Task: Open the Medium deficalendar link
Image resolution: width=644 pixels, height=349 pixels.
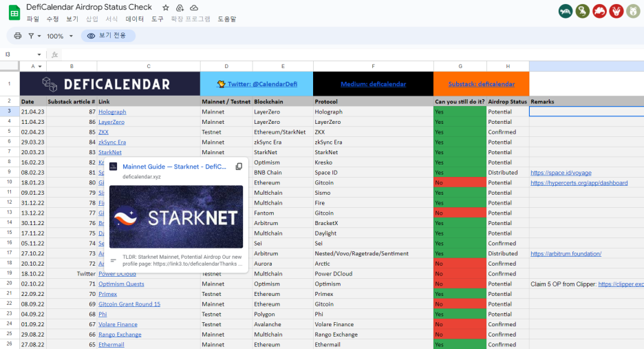Action: pyautogui.click(x=374, y=84)
